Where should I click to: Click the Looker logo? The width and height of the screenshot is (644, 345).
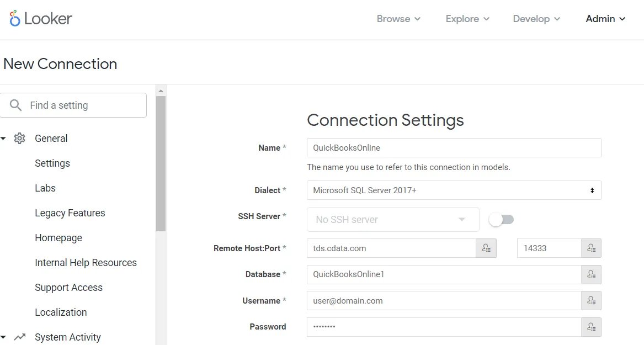(41, 19)
